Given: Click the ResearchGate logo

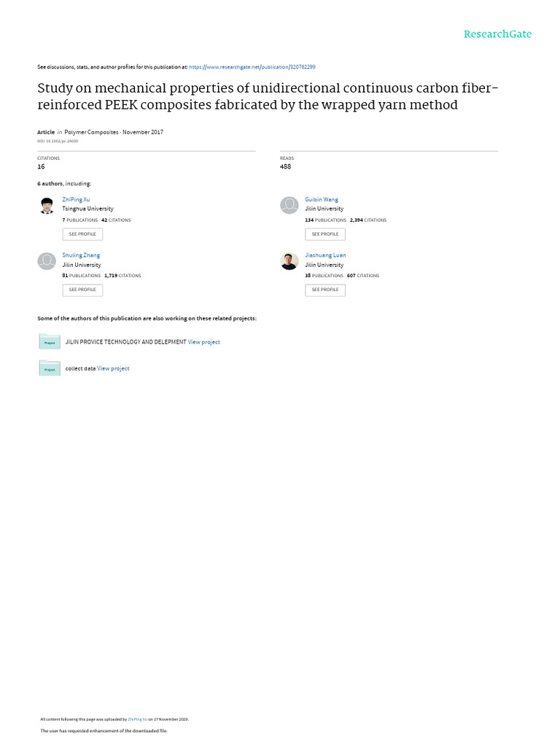Looking at the screenshot, I should click(498, 34).
